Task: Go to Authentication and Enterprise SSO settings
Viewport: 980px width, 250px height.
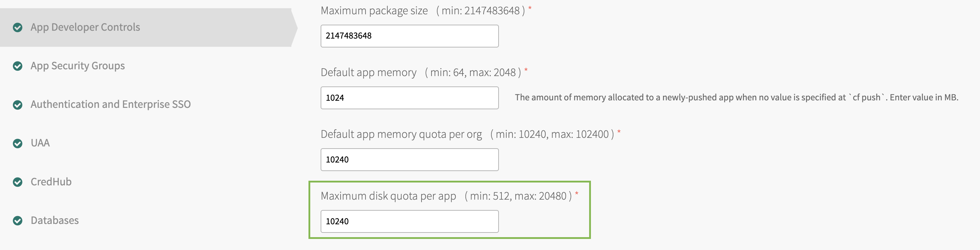Action: click(110, 104)
